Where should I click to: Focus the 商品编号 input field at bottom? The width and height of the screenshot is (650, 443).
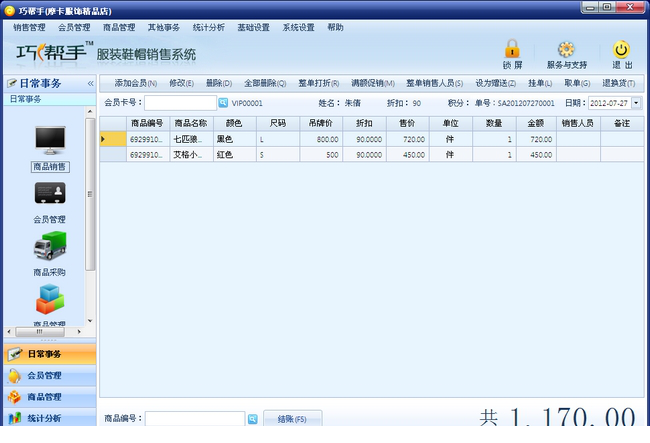tap(195, 419)
